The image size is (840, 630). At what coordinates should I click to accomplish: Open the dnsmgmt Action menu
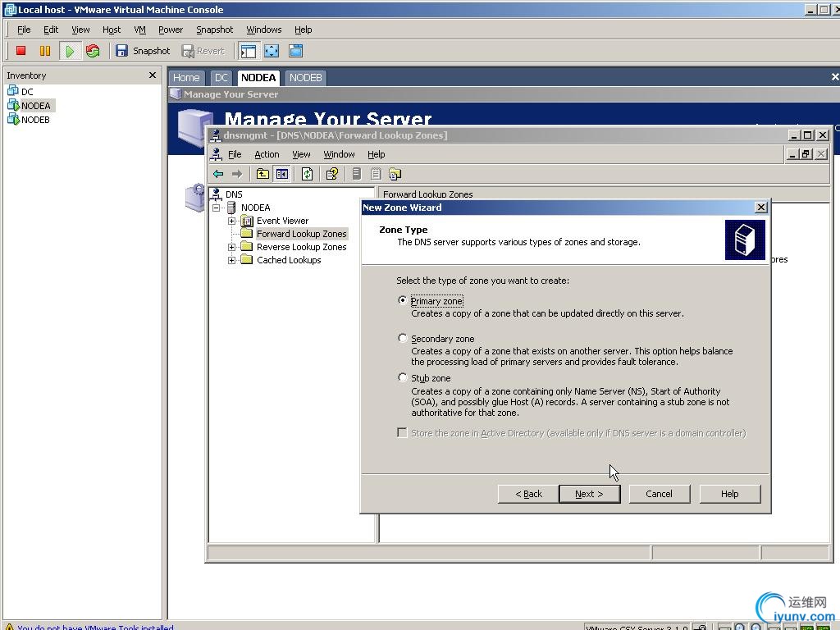click(x=267, y=154)
